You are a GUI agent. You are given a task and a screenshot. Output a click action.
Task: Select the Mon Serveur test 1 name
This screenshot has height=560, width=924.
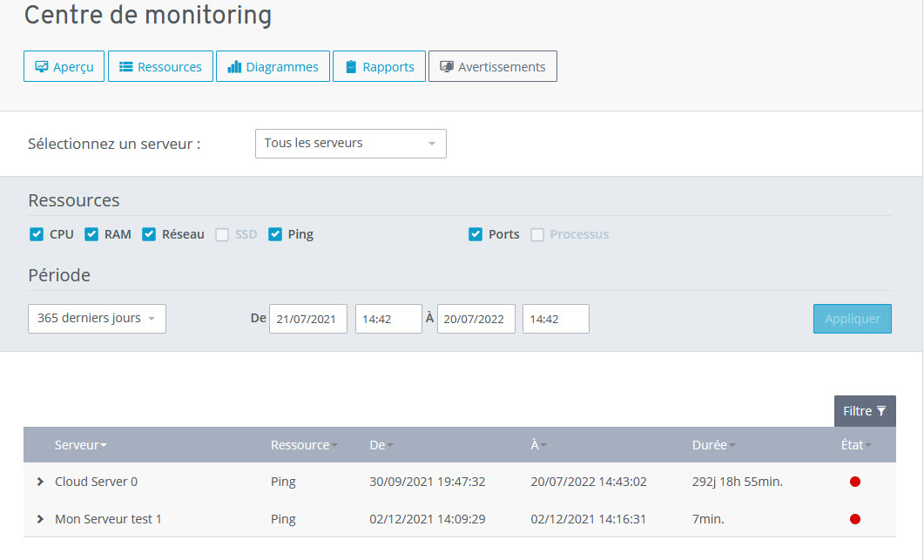coord(108,519)
